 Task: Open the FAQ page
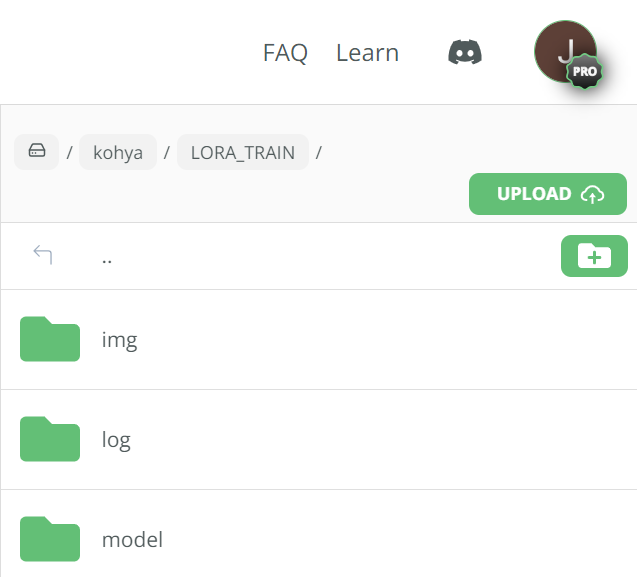tap(285, 53)
